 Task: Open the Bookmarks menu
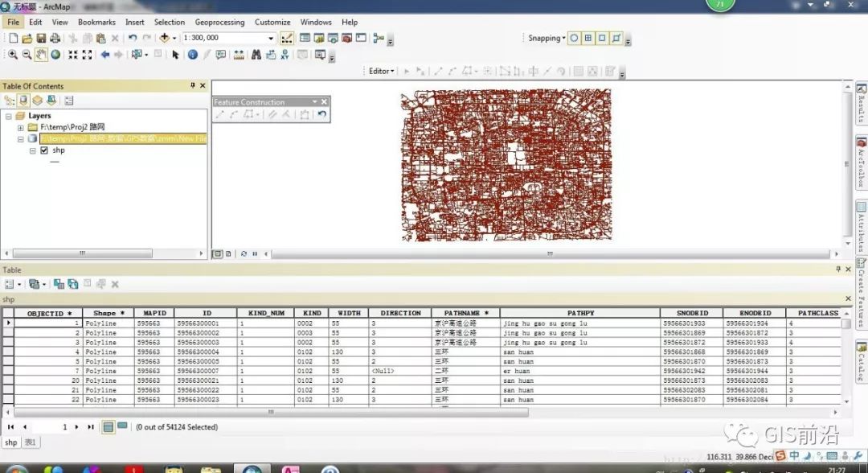(97, 23)
